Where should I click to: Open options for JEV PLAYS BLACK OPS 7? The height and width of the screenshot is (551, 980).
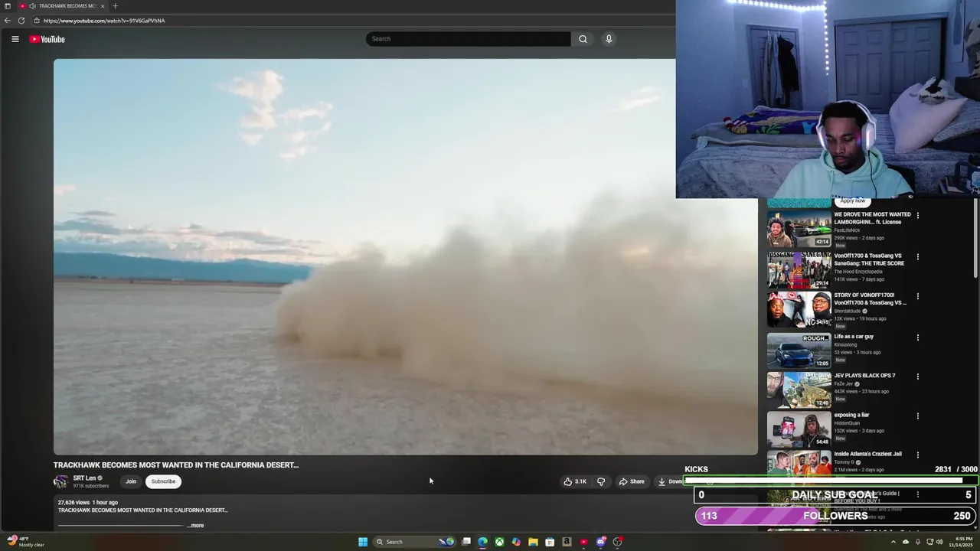(917, 376)
